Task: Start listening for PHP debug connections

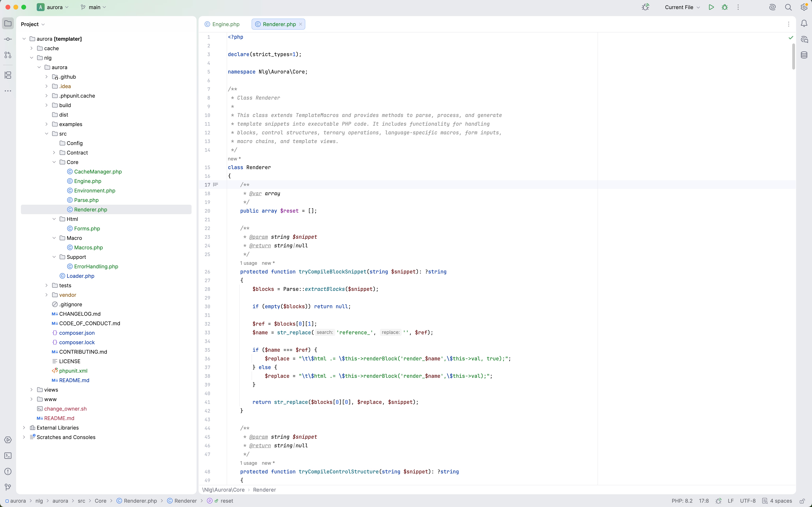Action: pyautogui.click(x=646, y=7)
